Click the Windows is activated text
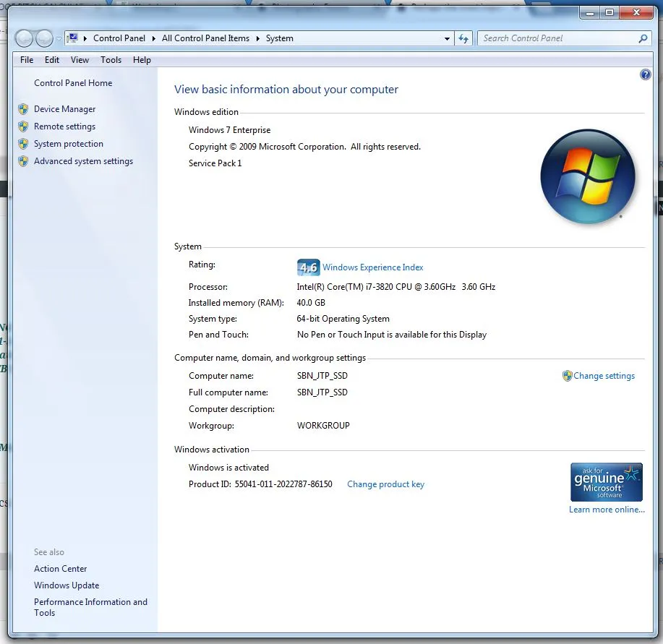 (x=228, y=468)
